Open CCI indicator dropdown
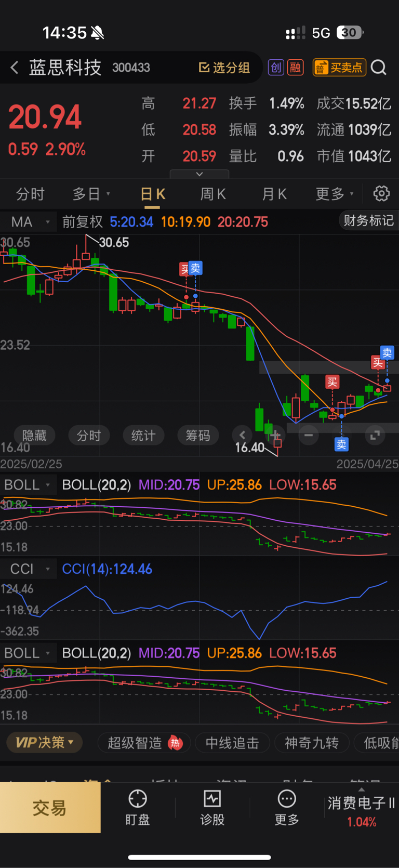Image resolution: width=399 pixels, height=868 pixels. click(28, 569)
